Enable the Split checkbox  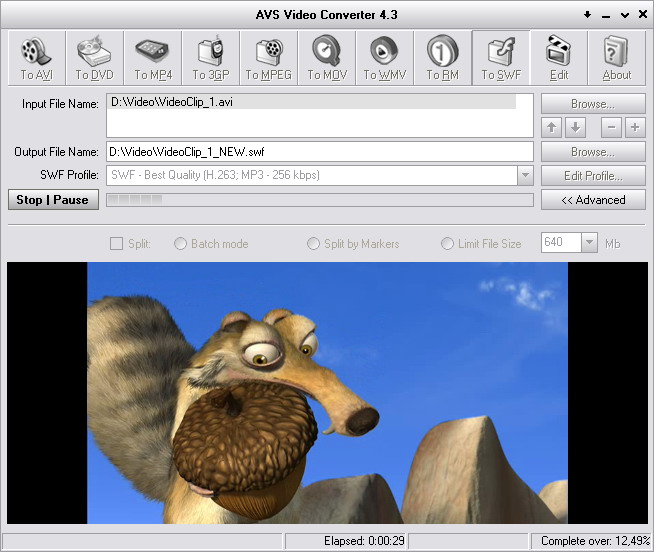coord(117,244)
